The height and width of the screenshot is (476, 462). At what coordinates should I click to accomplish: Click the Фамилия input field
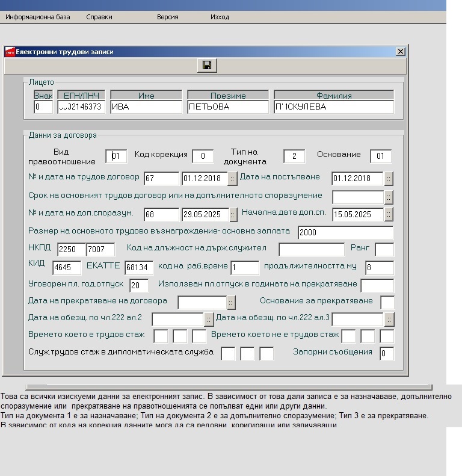334,107
